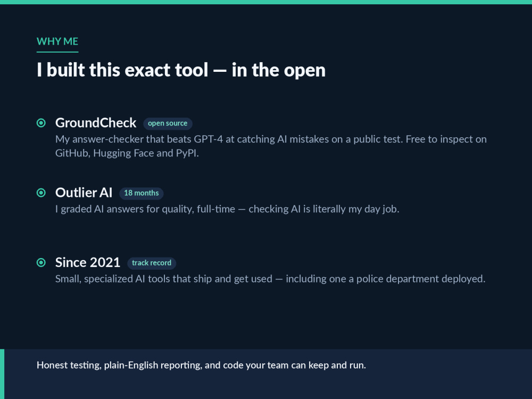Viewport: 532px width, 399px height.
Task: Click the Since 2021 title
Action: (88, 263)
